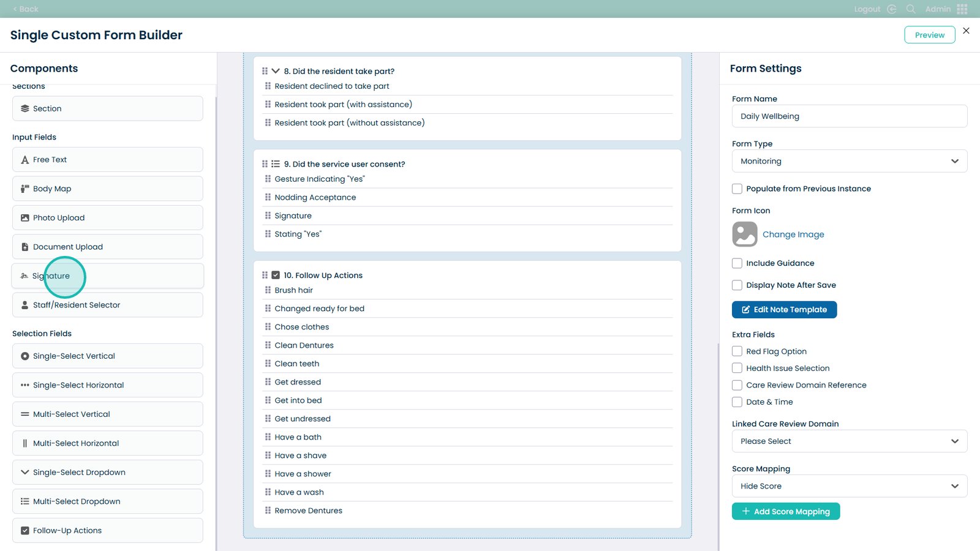Add the Body Map component

(108, 189)
